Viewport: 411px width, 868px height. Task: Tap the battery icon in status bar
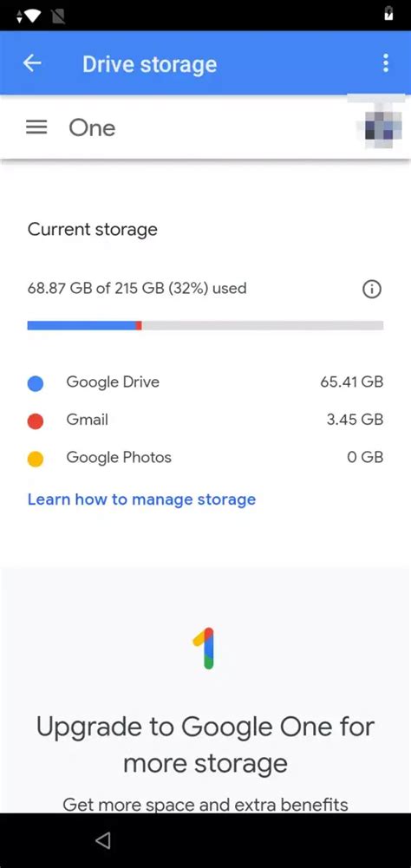coord(388,13)
